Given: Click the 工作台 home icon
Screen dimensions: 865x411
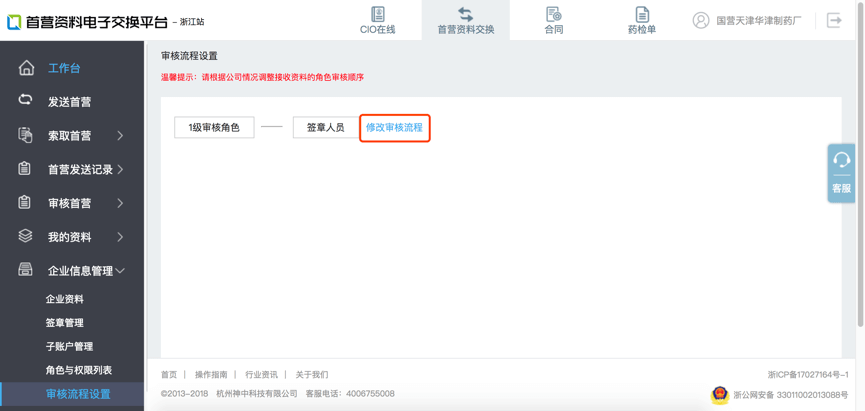Looking at the screenshot, I should click(26, 68).
